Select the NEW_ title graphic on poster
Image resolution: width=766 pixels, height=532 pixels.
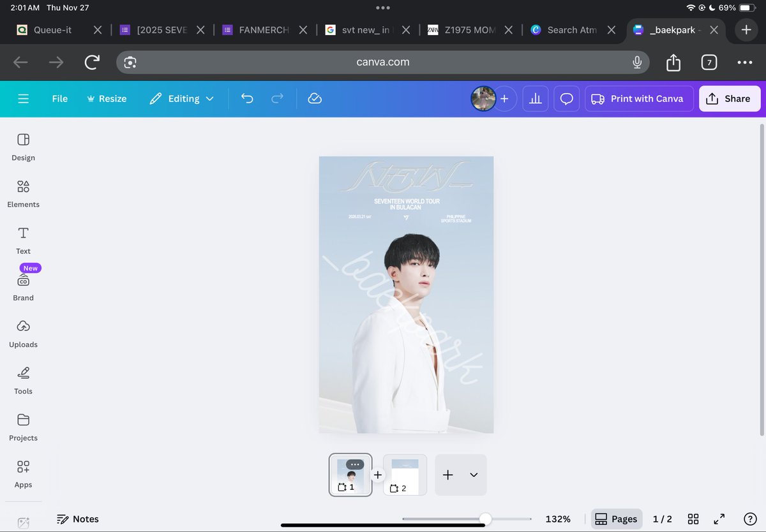[x=406, y=177]
